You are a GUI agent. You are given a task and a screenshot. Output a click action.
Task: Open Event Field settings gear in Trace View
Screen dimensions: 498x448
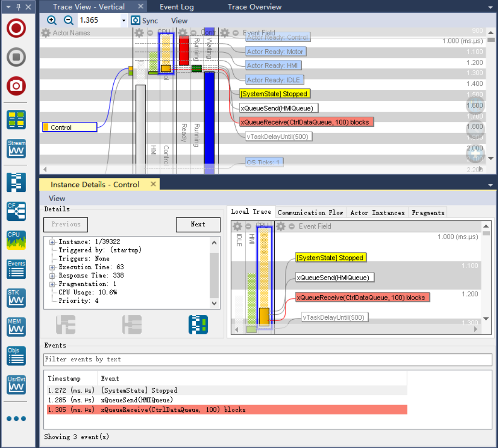(225, 33)
